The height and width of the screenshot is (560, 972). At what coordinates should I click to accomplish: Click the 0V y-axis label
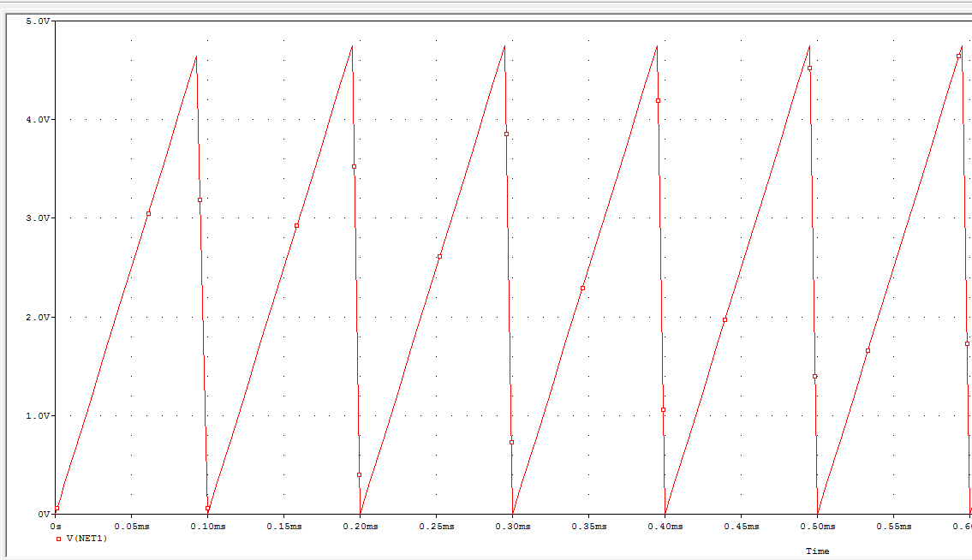tap(43, 514)
